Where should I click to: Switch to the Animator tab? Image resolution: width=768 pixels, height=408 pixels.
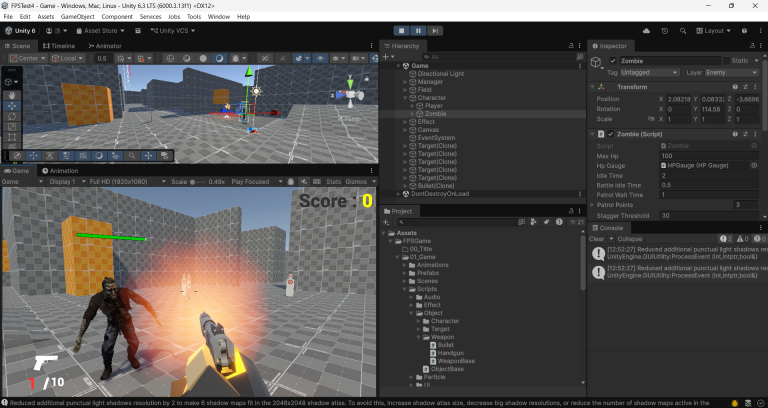pyautogui.click(x=105, y=46)
